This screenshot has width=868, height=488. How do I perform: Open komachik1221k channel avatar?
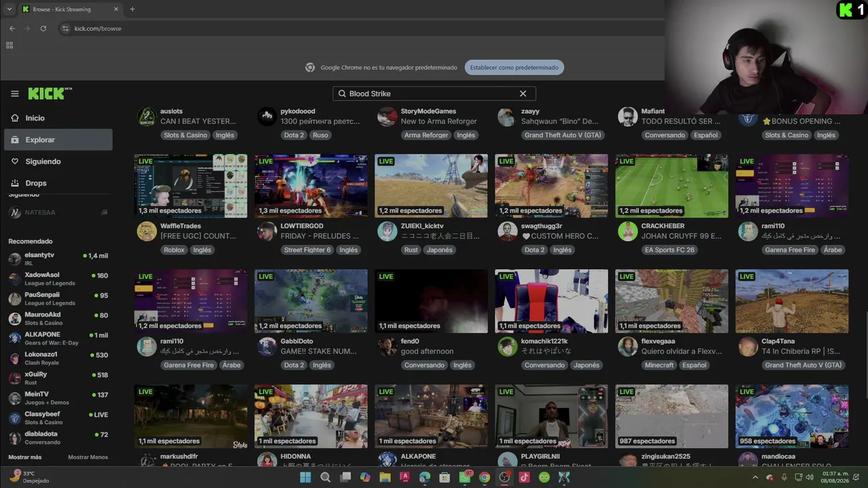[x=507, y=346]
